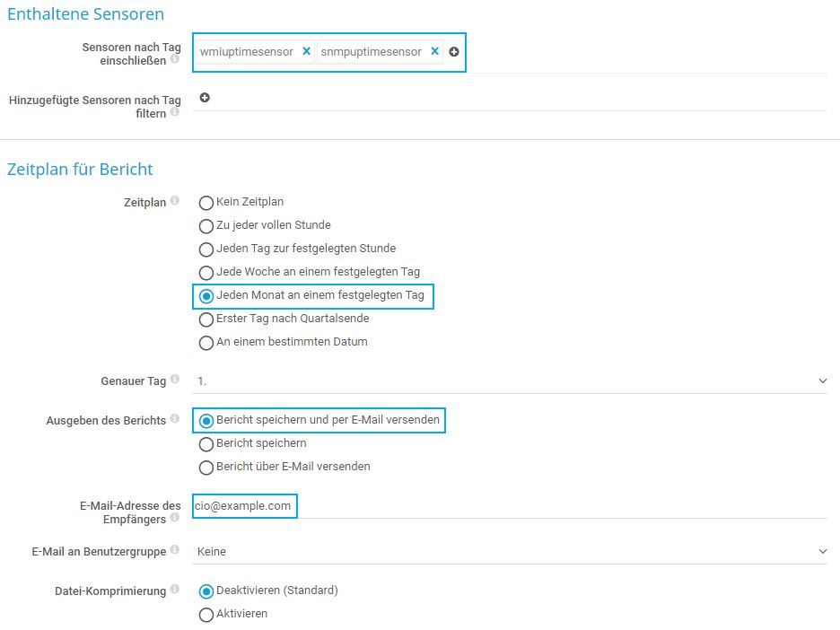Show info icon next to Genauer Tag

(x=175, y=380)
